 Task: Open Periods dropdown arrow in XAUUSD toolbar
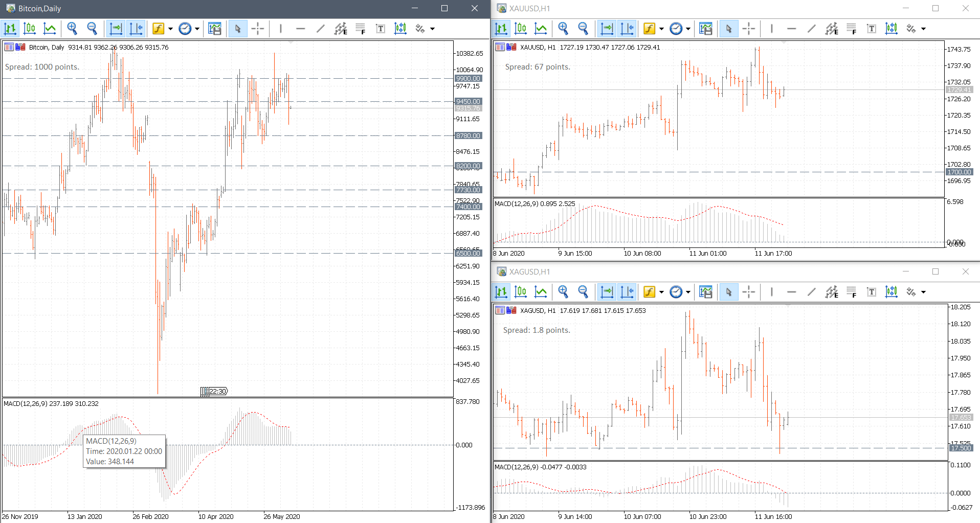(x=688, y=29)
